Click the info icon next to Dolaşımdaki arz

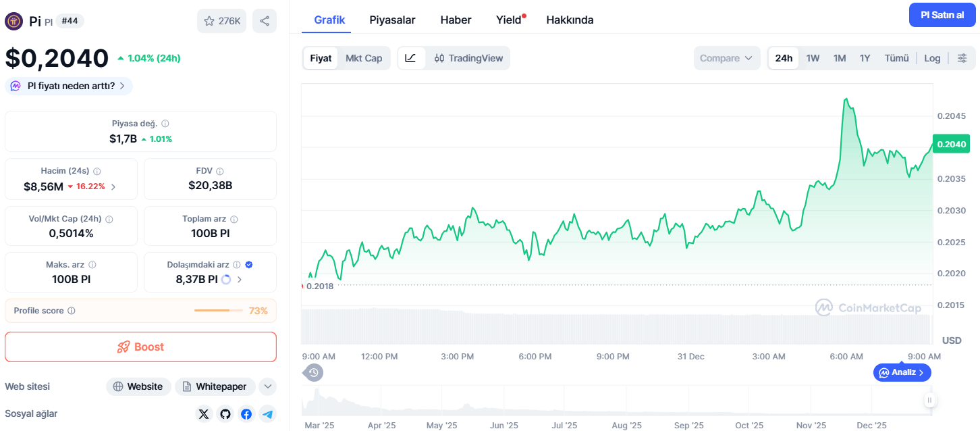point(238,265)
